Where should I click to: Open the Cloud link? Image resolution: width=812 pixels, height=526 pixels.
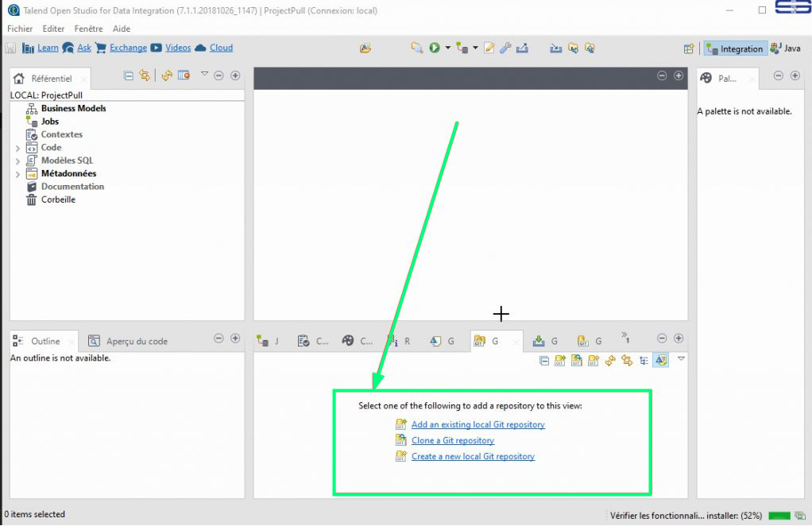(x=221, y=48)
